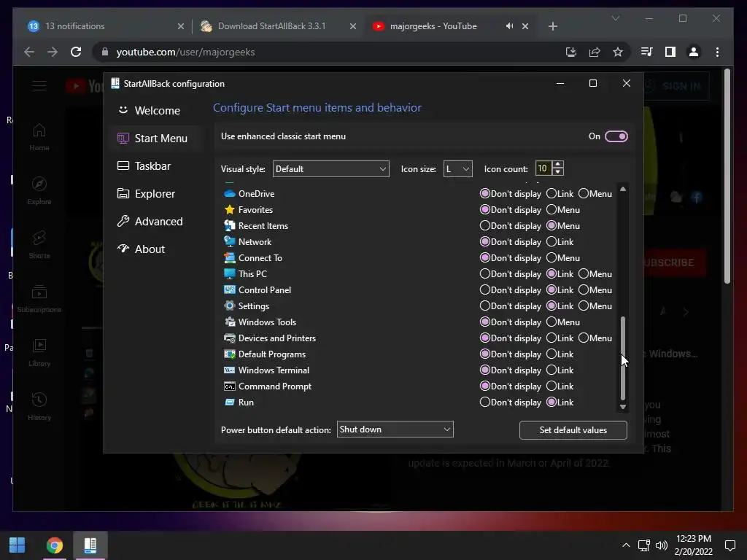Open a new Chrome tab

tap(553, 26)
